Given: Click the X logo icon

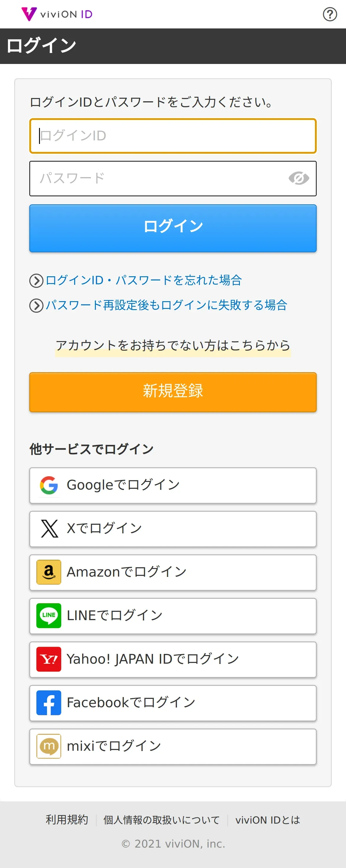Looking at the screenshot, I should [49, 528].
